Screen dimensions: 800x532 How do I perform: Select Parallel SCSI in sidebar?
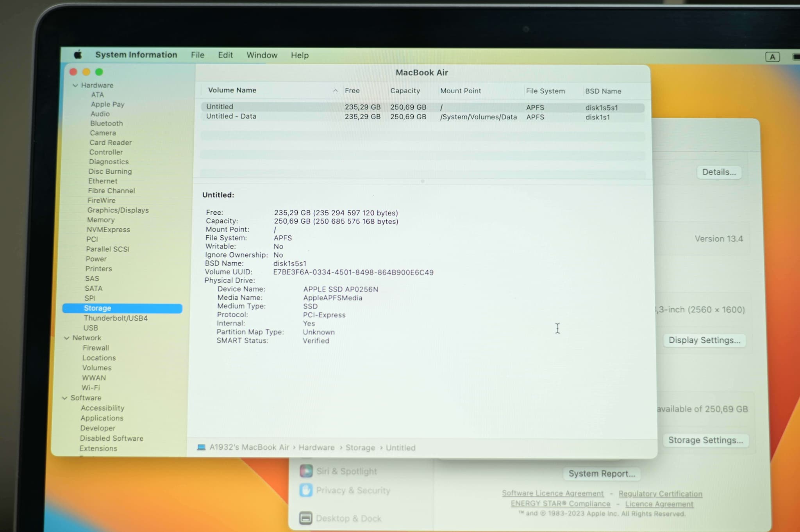(108, 249)
